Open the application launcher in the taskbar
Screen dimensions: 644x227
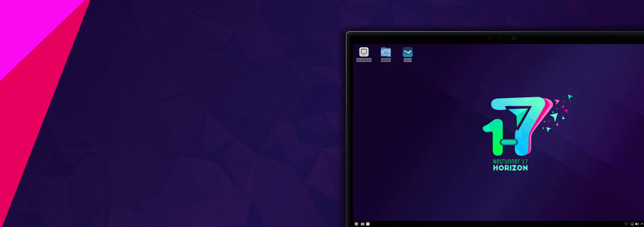(x=356, y=223)
